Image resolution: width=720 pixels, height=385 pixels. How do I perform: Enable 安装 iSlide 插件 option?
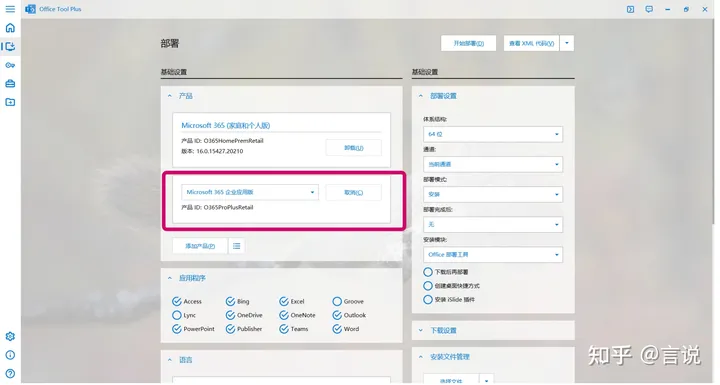click(428, 300)
